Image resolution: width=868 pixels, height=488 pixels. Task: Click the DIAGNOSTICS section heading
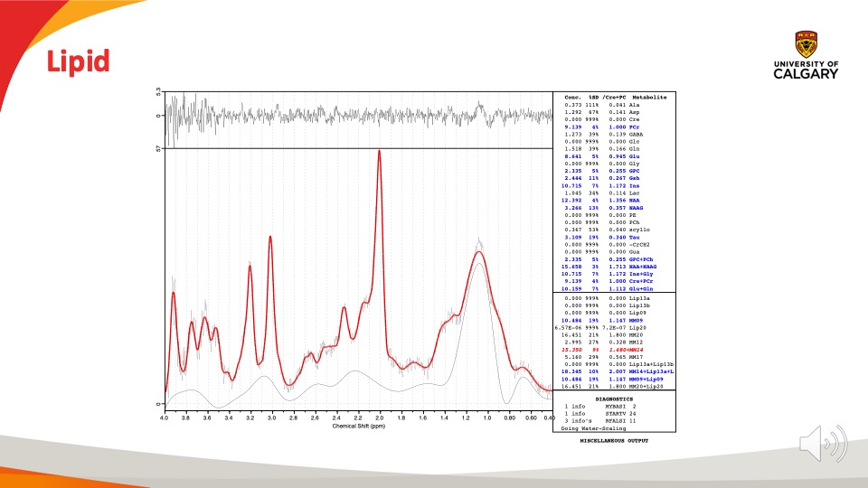(616, 398)
